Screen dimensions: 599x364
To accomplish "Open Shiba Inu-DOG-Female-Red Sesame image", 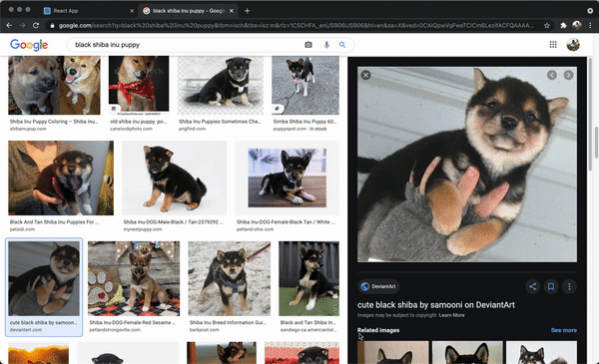I will click(x=134, y=278).
